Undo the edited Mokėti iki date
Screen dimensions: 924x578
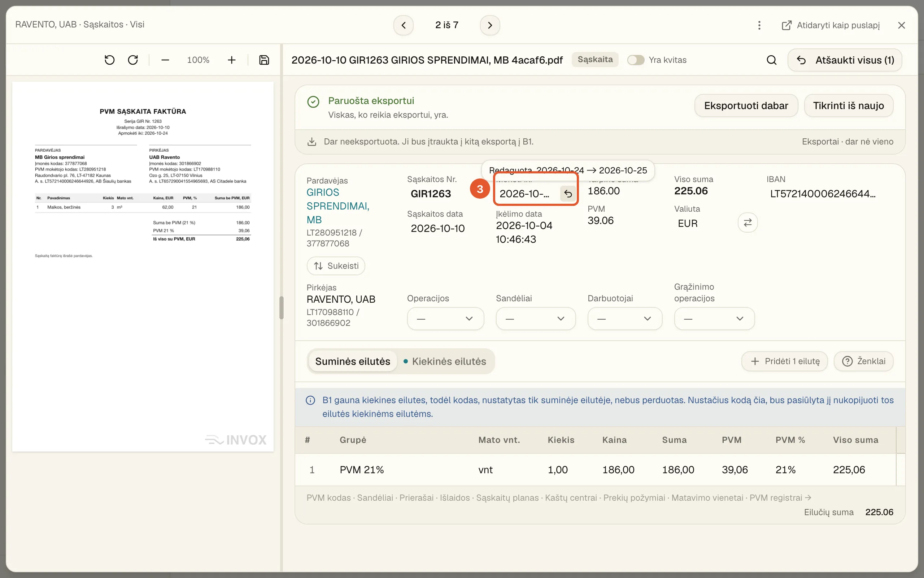[568, 194]
